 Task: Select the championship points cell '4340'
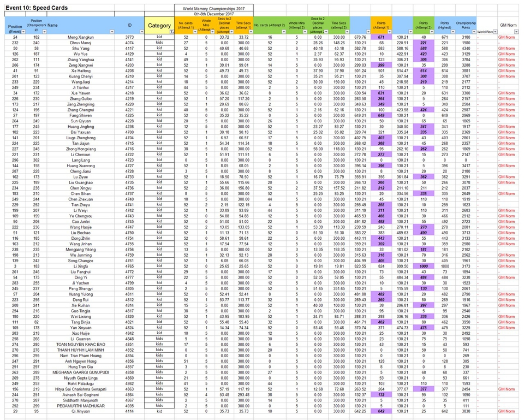(466, 49)
